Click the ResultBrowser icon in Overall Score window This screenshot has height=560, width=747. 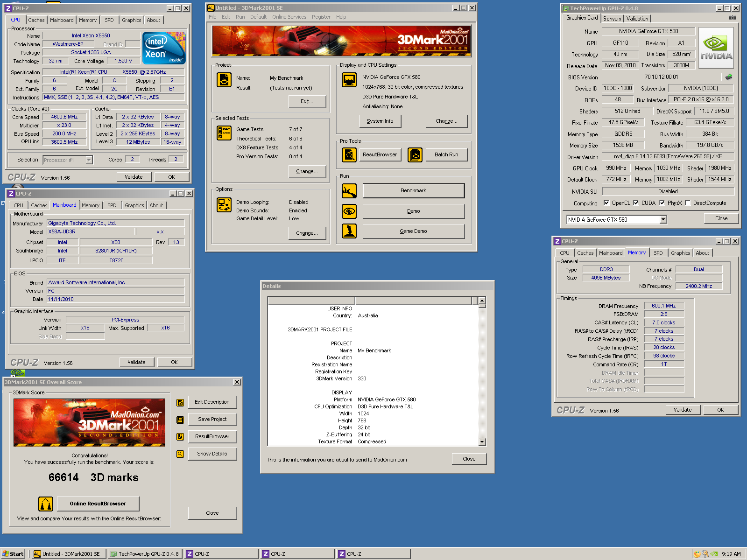[180, 437]
